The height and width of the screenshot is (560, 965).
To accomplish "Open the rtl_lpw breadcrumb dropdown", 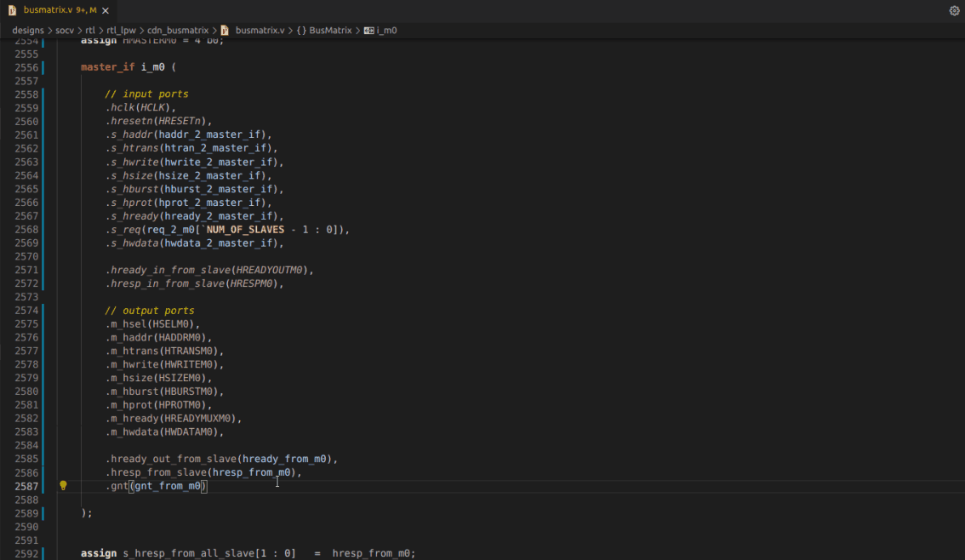I will [x=119, y=30].
